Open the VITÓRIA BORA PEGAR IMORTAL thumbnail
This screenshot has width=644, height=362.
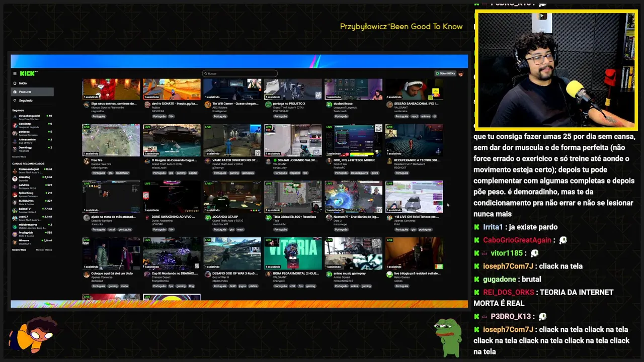[x=293, y=254]
